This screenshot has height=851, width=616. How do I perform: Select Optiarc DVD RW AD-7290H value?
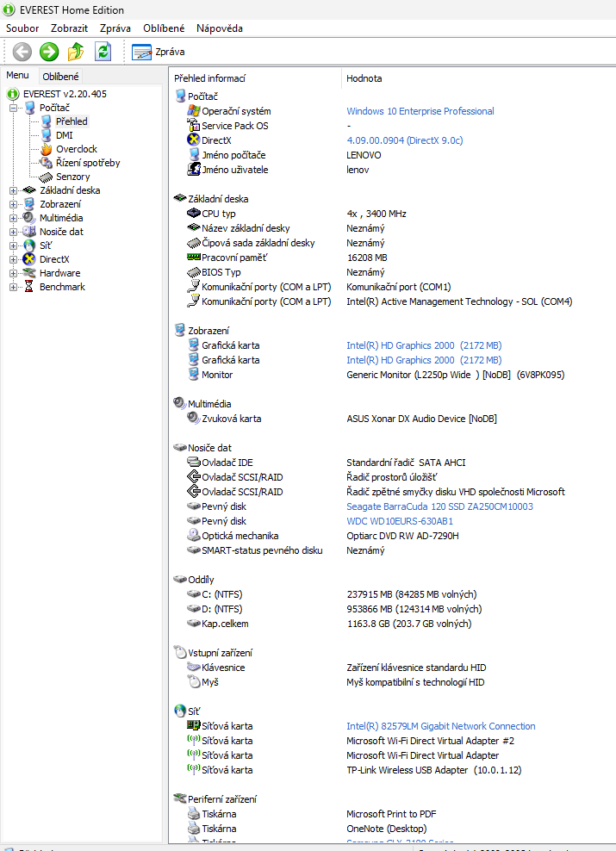tap(402, 536)
